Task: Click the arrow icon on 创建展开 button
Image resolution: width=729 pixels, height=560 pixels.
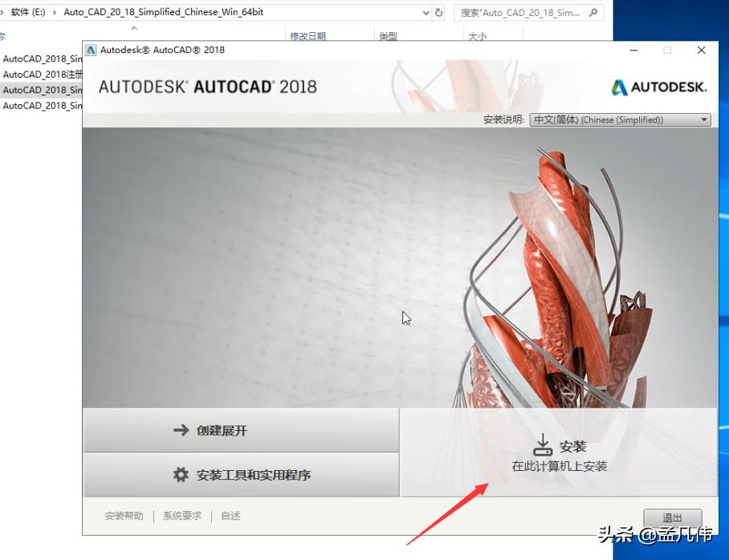Action: pyautogui.click(x=182, y=430)
